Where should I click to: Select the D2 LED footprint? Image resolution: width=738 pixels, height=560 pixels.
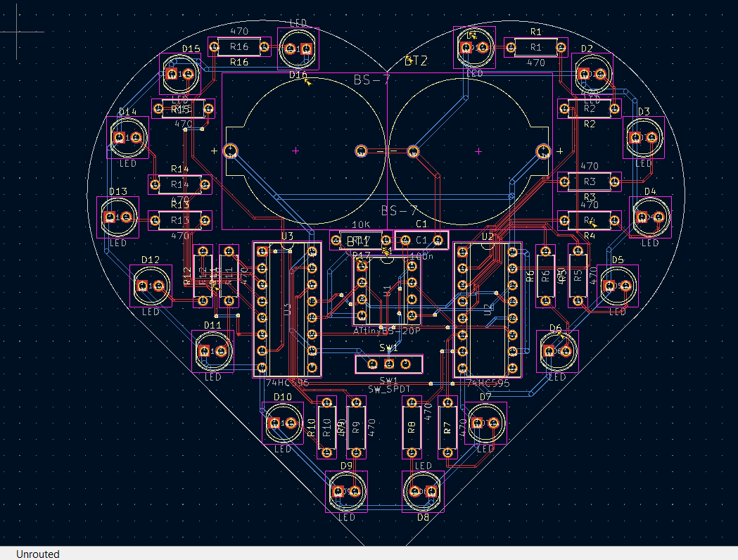592,74
